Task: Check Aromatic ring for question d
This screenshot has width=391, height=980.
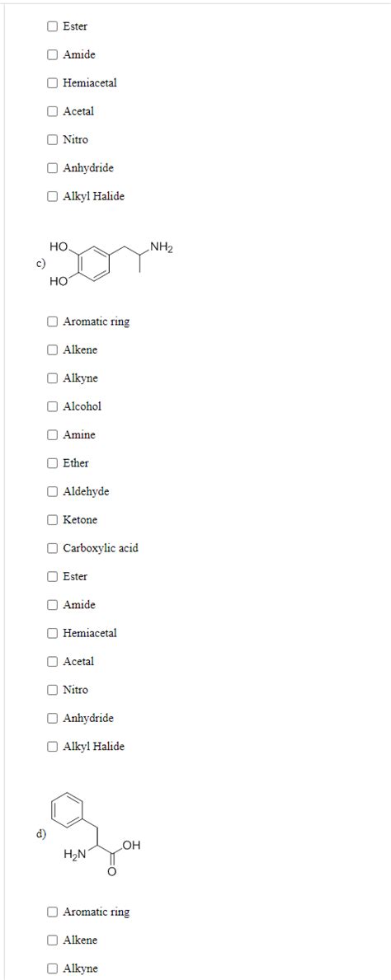Action: pos(53,912)
